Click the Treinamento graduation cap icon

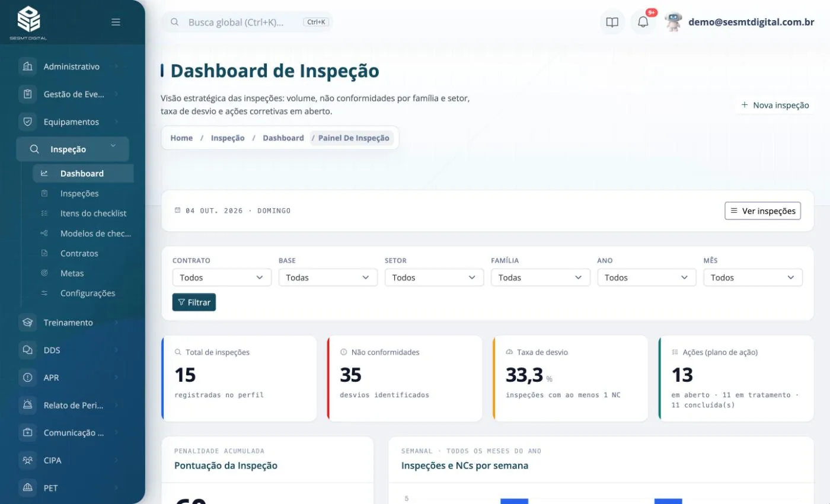tap(27, 323)
